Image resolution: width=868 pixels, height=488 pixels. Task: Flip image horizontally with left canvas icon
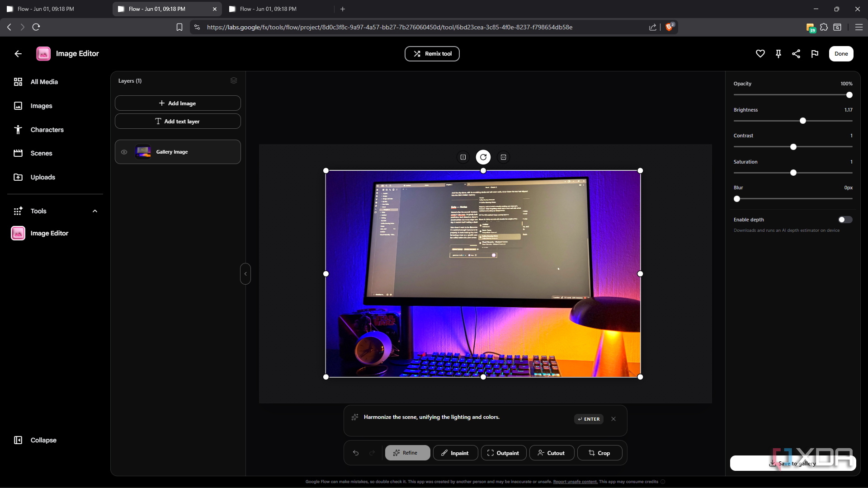pyautogui.click(x=463, y=157)
